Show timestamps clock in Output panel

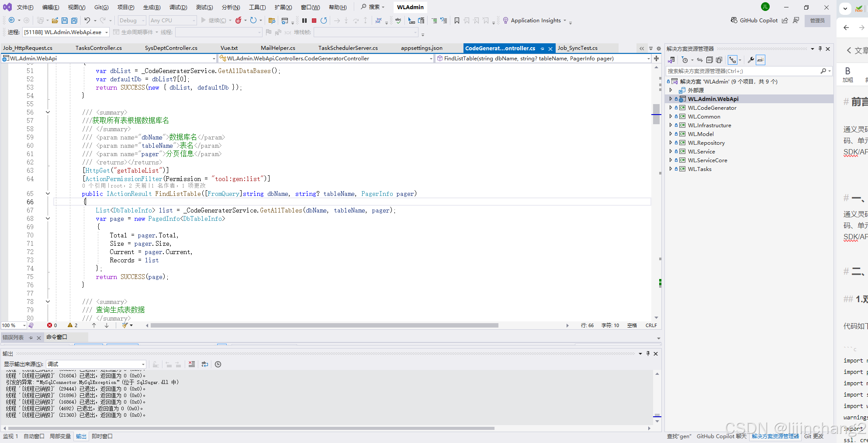pos(218,364)
